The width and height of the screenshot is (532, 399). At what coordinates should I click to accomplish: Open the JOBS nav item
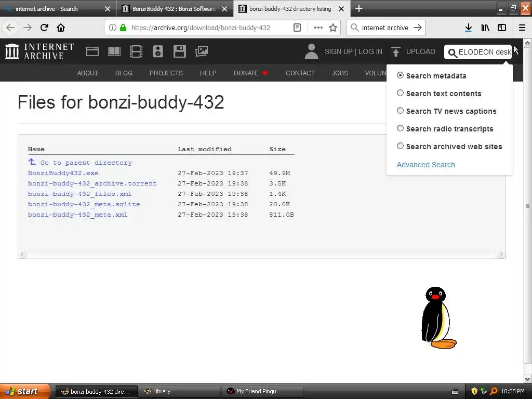340,73
